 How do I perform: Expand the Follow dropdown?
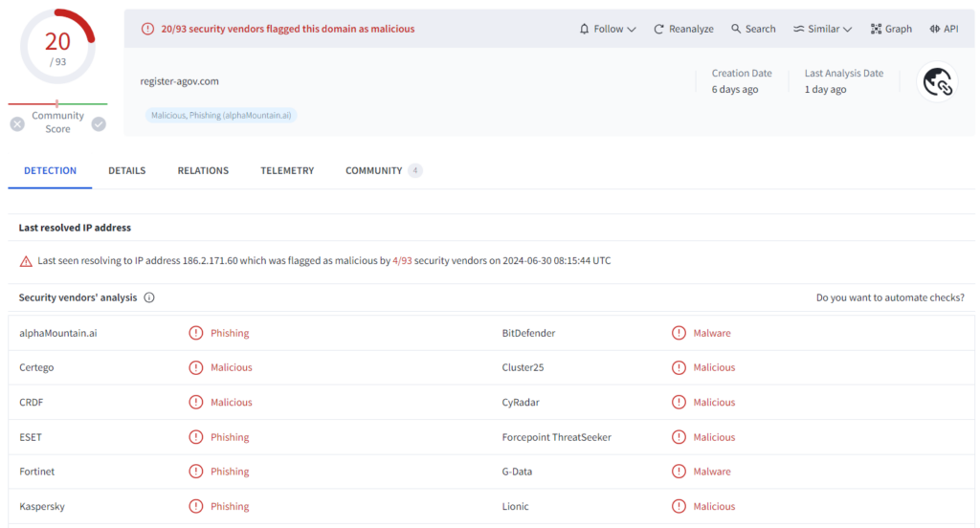point(608,29)
